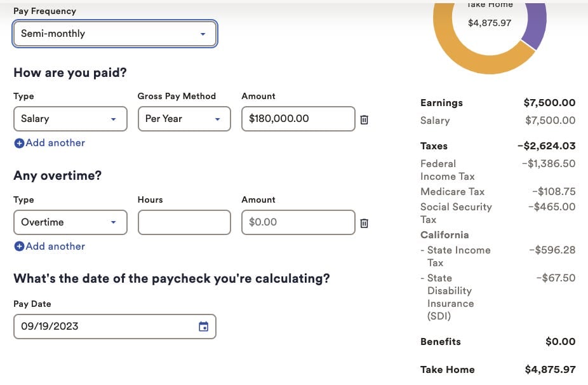Click the Pay Frequency dropdown arrow
This screenshot has width=588, height=385.
click(203, 34)
